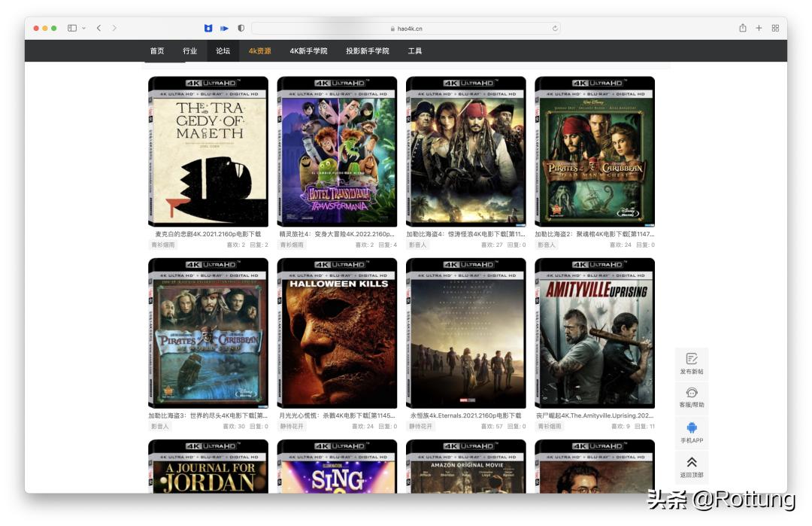Show the tab overview grid icon
This screenshot has width=812, height=526.
coord(775,28)
